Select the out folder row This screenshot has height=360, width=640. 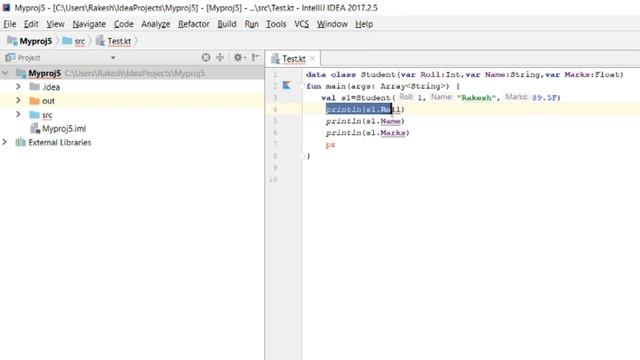[x=132, y=101]
